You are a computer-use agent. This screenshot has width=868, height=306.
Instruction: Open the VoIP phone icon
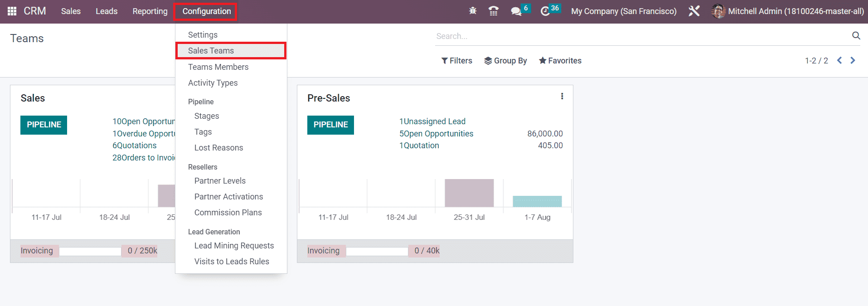click(x=494, y=11)
